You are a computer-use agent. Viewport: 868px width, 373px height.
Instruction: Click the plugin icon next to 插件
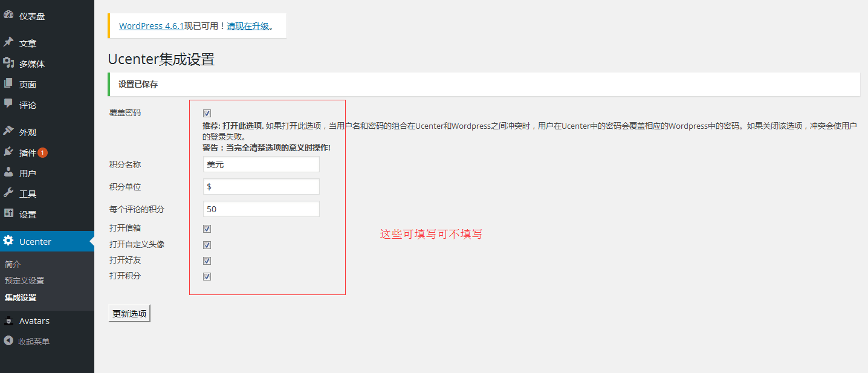tap(8, 152)
